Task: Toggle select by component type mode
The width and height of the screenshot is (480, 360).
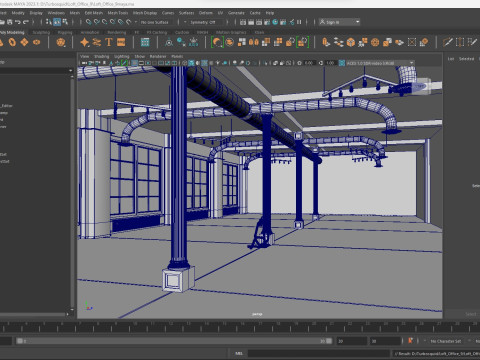Action: click(65, 22)
